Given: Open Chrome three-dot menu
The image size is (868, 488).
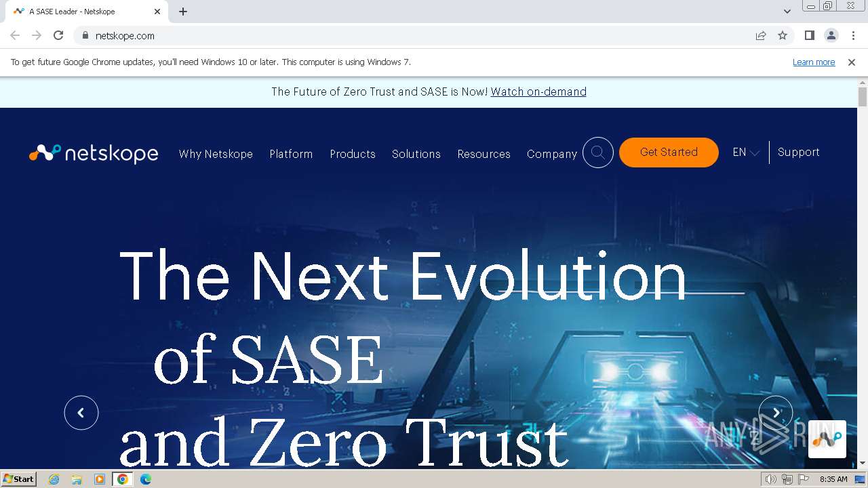Looking at the screenshot, I should click(853, 35).
